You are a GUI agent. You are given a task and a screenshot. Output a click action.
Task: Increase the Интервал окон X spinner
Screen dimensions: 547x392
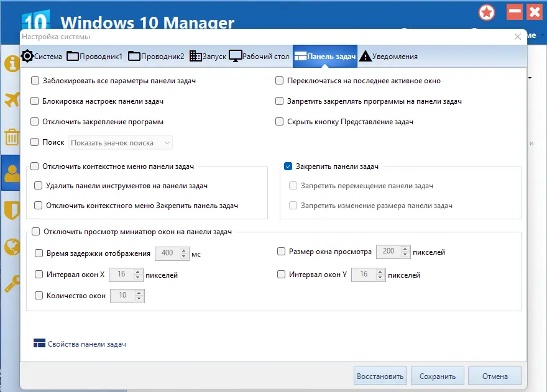(138, 271)
